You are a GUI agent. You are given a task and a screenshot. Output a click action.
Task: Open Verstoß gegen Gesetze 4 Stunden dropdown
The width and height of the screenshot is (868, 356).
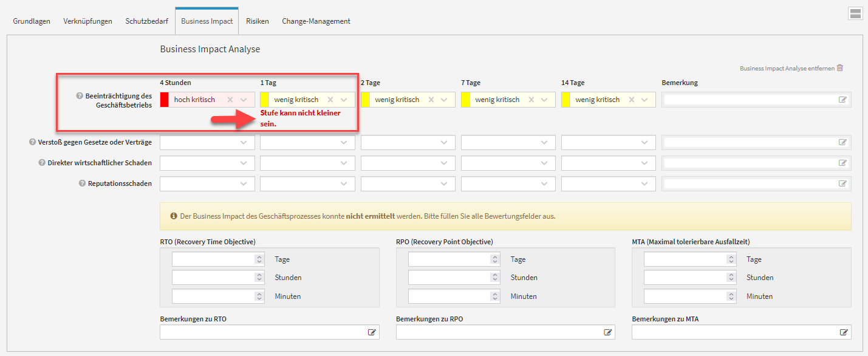click(x=207, y=142)
